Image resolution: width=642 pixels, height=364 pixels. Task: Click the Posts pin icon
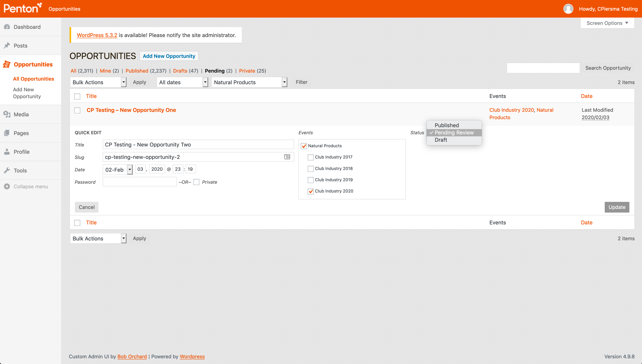click(7, 45)
